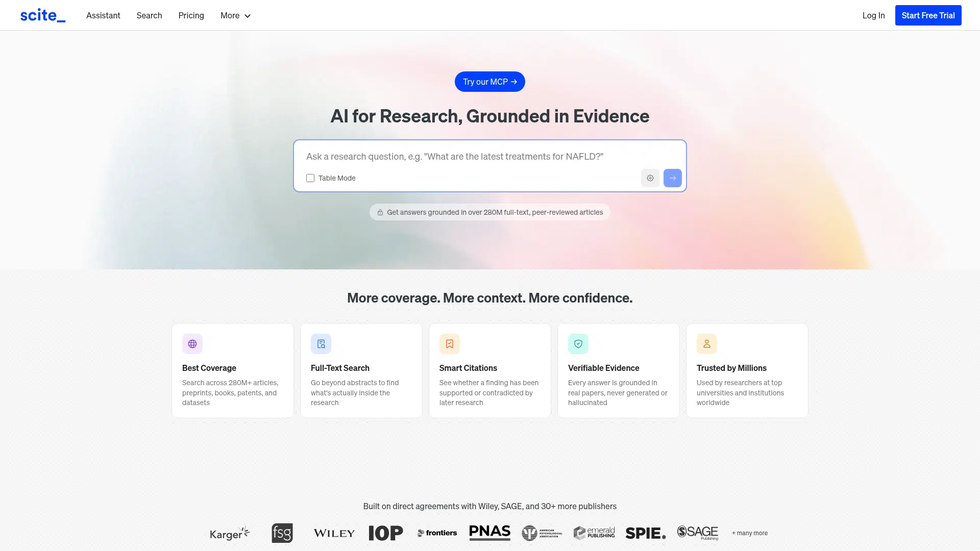Open search settings gear icon
The width and height of the screenshot is (980, 551).
coord(650,178)
